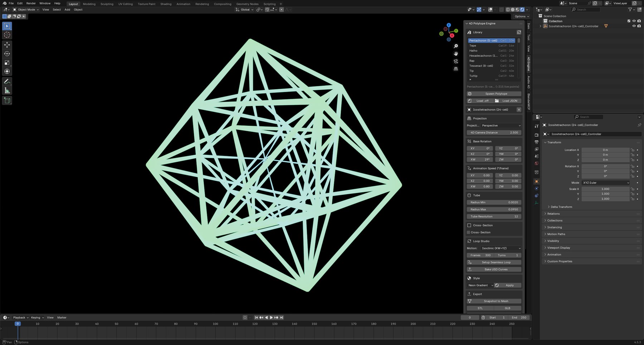Viewport: 644px width, 345px height.
Task: Open Physics properties tab icon
Action: coord(536,188)
